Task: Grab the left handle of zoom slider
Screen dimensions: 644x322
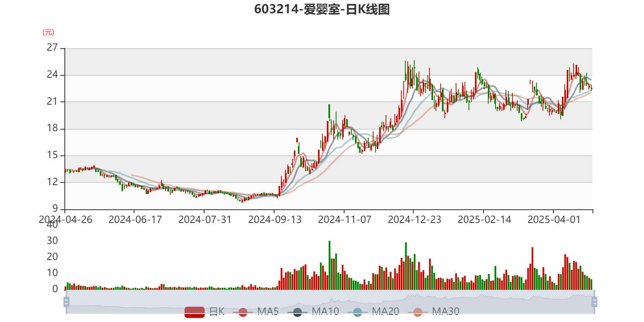Action: 66,301
